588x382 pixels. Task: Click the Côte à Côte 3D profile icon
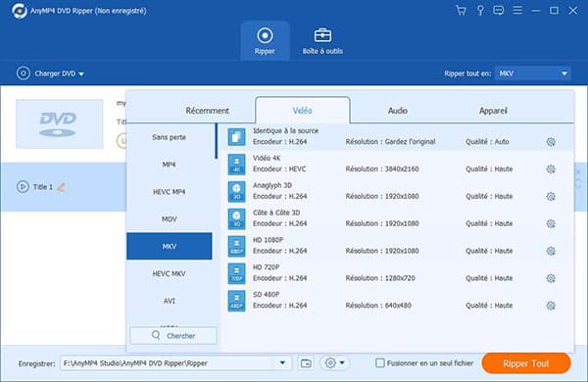point(236,219)
